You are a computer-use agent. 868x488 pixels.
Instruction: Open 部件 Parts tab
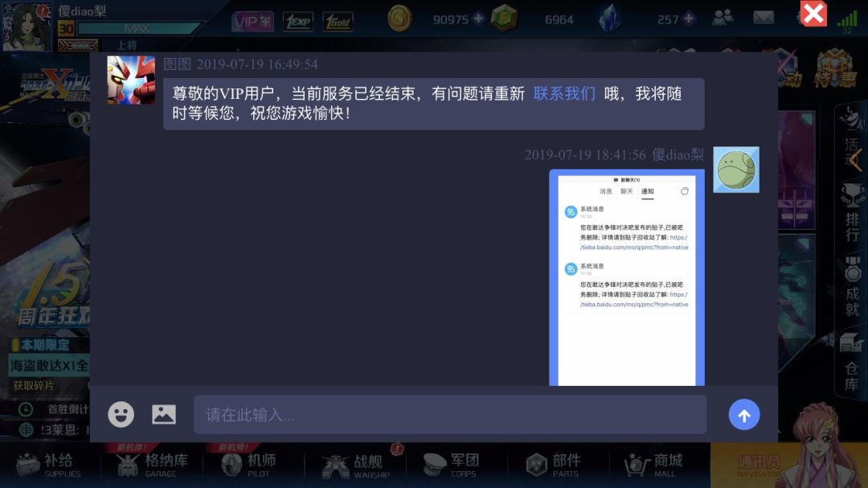(x=553, y=465)
